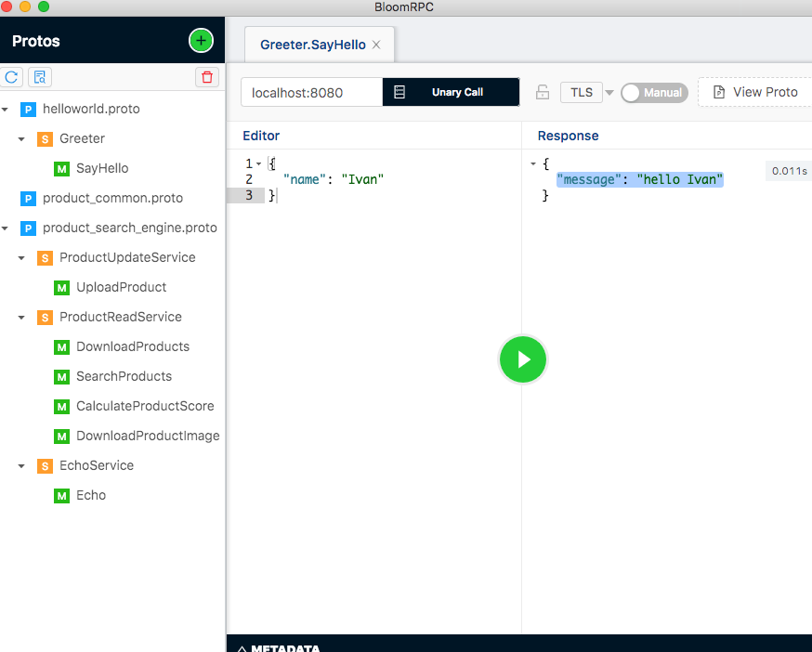Click the Response panel heading

(x=568, y=136)
